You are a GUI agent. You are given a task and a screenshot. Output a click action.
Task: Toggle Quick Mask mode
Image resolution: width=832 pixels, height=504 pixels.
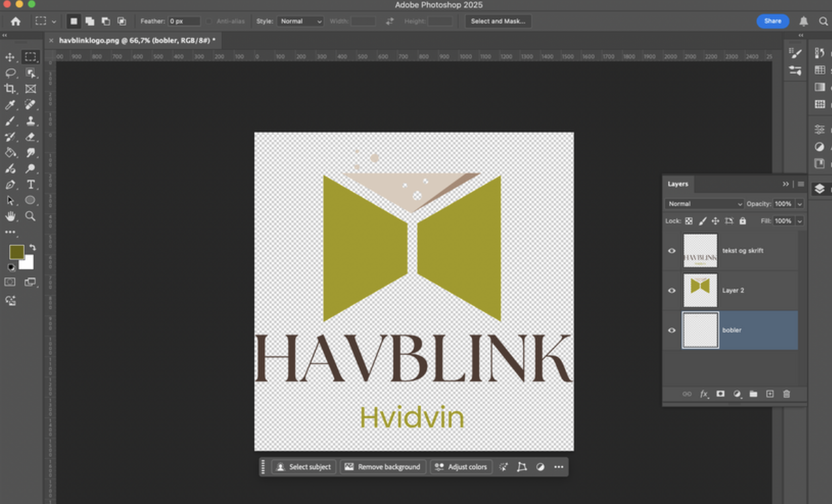10,282
